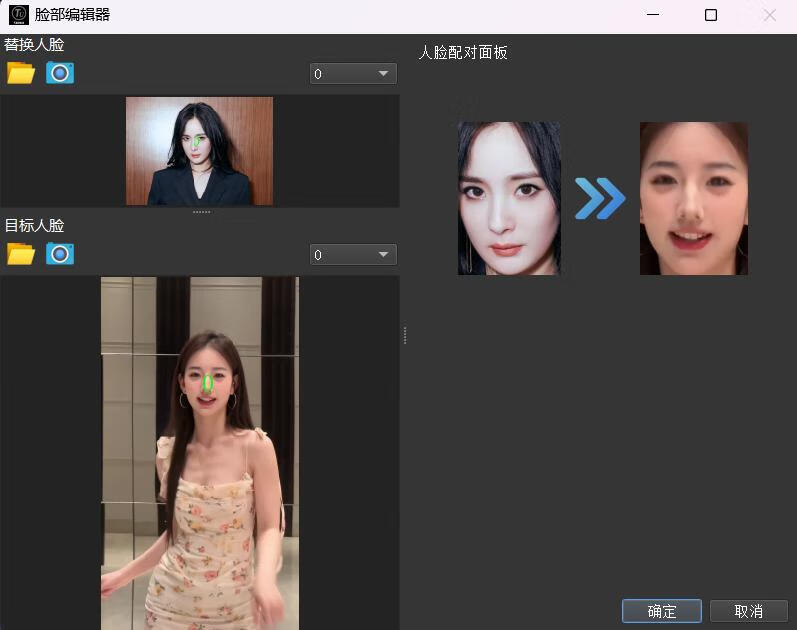This screenshot has width=797, height=630.
Task: Open folder icon under 目标人脸
Action: click(x=20, y=254)
